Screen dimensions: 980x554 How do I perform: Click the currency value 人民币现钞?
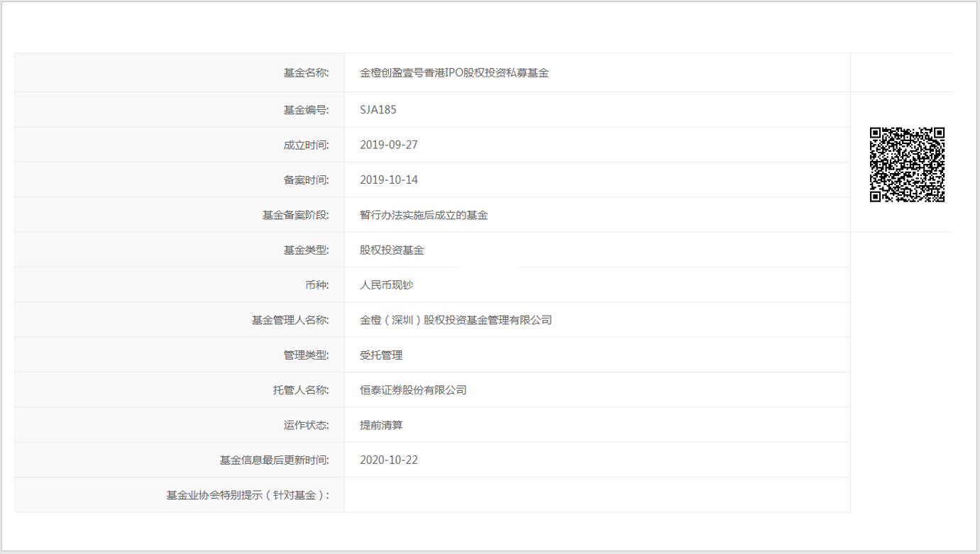(x=386, y=285)
